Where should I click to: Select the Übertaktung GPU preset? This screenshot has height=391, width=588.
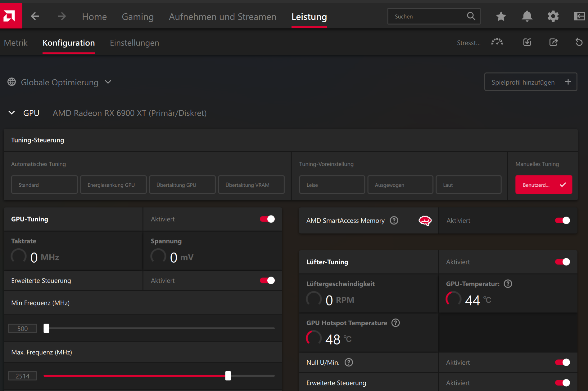pyautogui.click(x=182, y=185)
